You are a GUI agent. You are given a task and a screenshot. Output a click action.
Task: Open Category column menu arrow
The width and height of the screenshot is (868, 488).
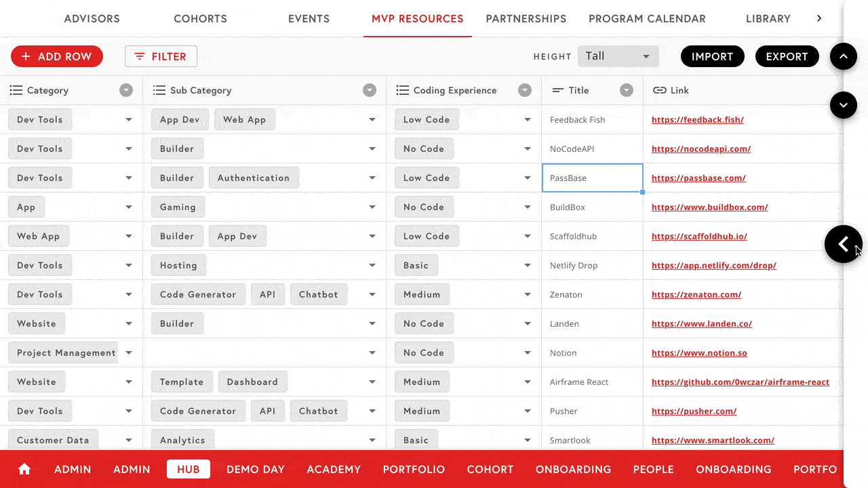(x=126, y=90)
